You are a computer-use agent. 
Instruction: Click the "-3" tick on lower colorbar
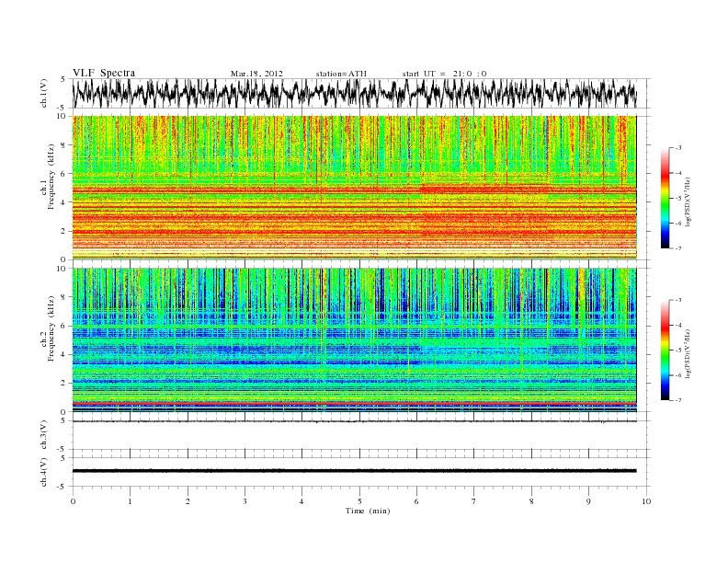pos(678,300)
